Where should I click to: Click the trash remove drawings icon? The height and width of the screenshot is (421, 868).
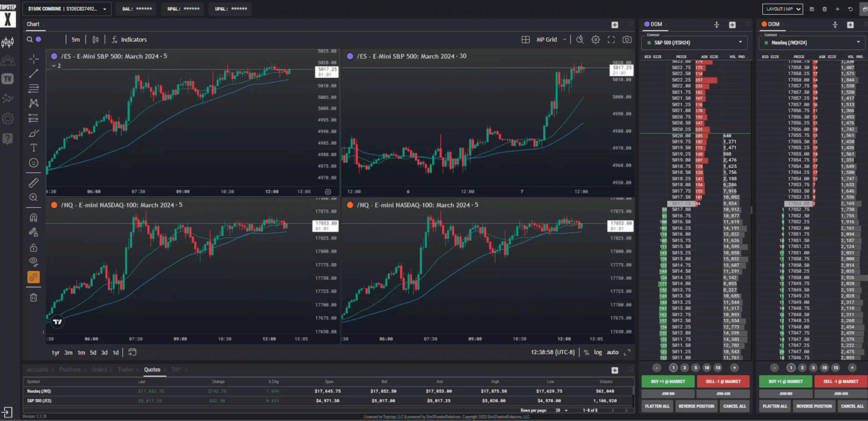click(34, 297)
